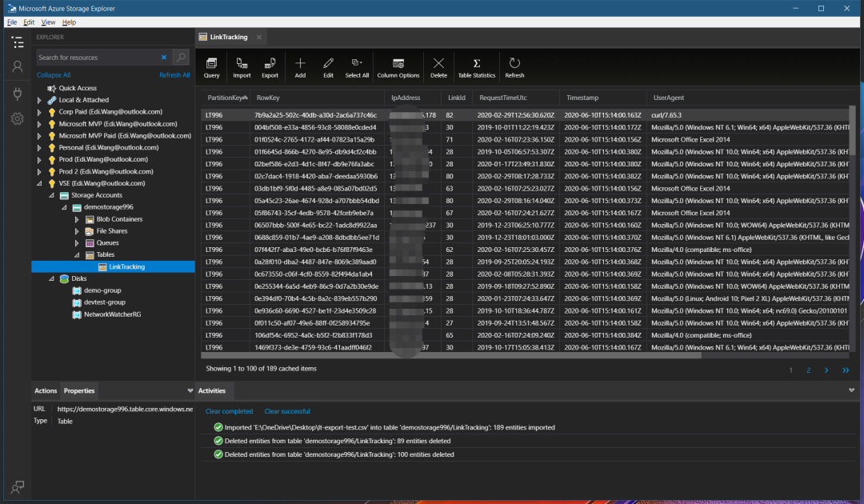Click the Refresh All link
The width and height of the screenshot is (864, 504).
click(x=174, y=75)
